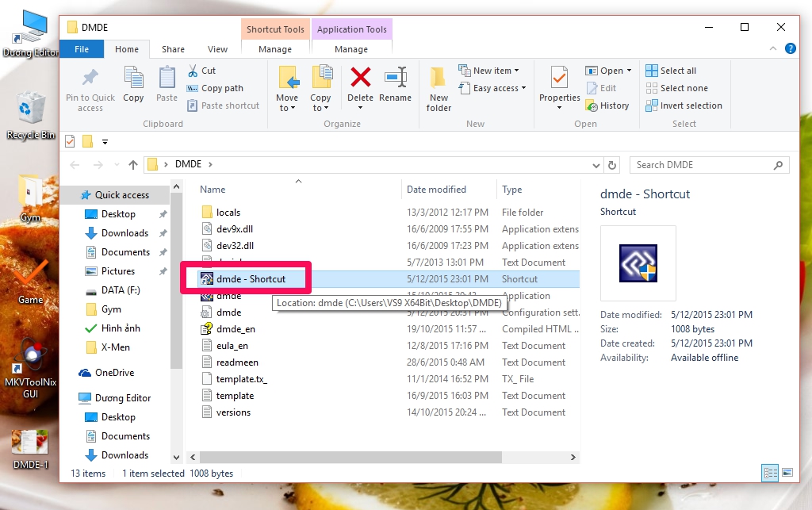Select the MKVToolNix GUI desktop icon
This screenshot has height=510, width=812.
click(x=31, y=369)
